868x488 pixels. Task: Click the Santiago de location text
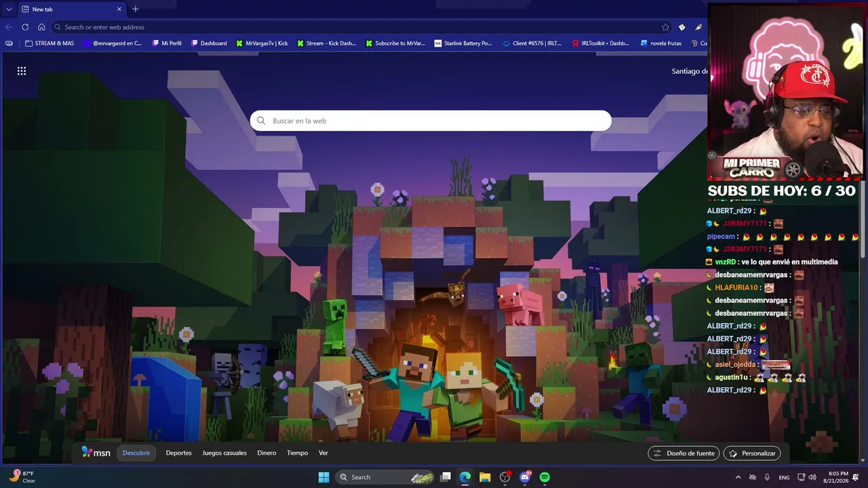690,71
